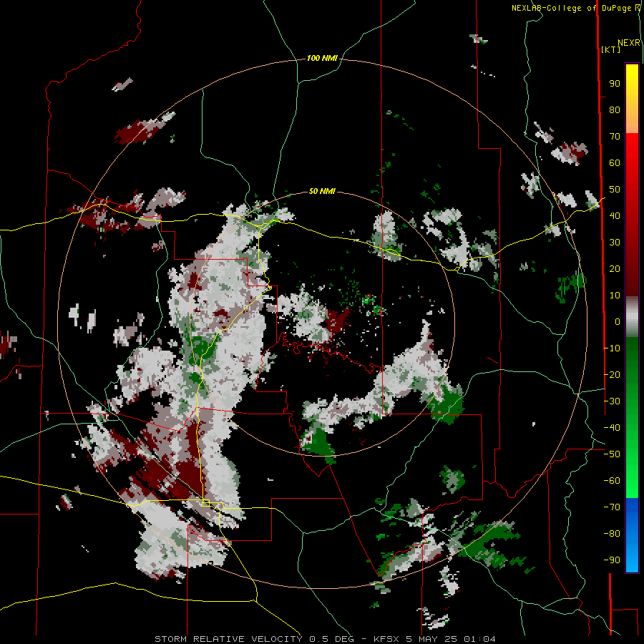644x644 pixels.
Task: Select the 30 value on the velocity scale
Action: tap(615, 243)
